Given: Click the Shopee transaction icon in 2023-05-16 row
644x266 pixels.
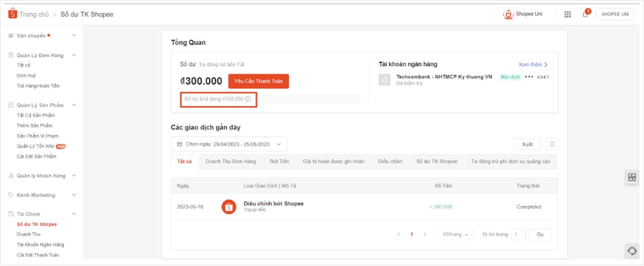Looking at the screenshot, I should [229, 207].
